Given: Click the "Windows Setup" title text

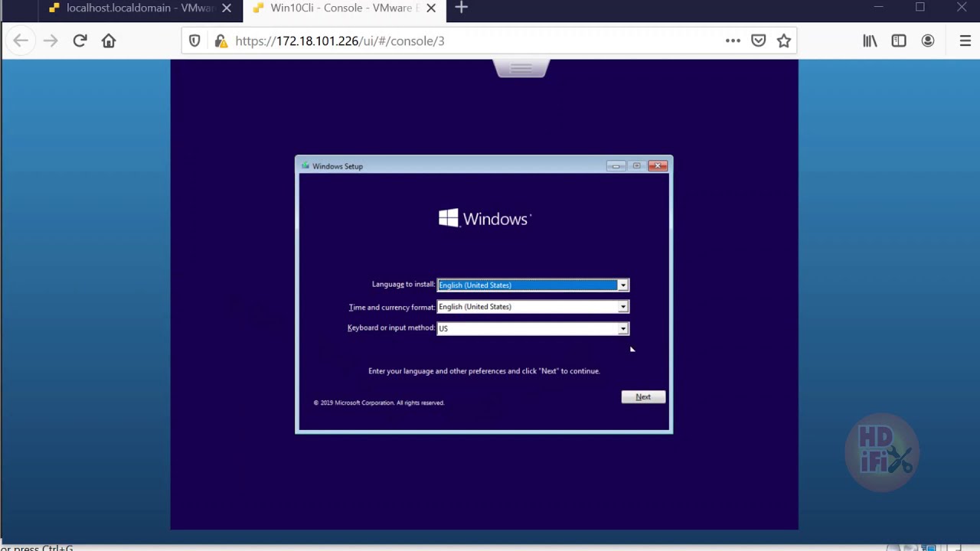Looking at the screenshot, I should click(338, 166).
